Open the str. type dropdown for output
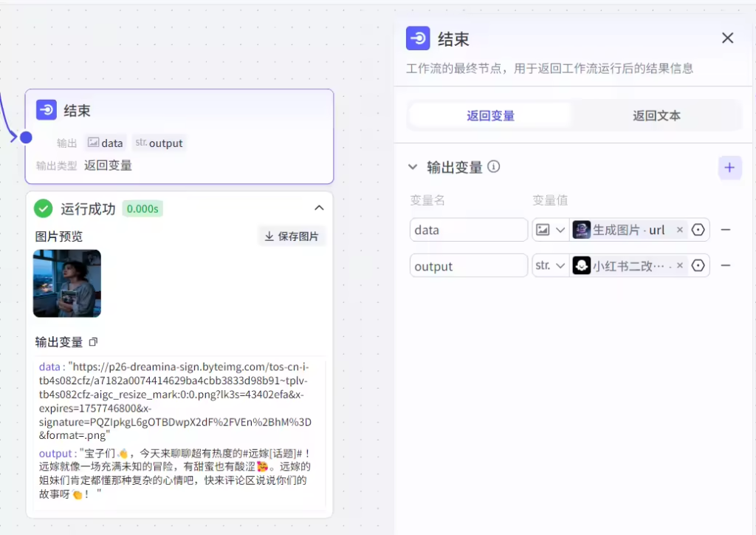 tap(550, 265)
